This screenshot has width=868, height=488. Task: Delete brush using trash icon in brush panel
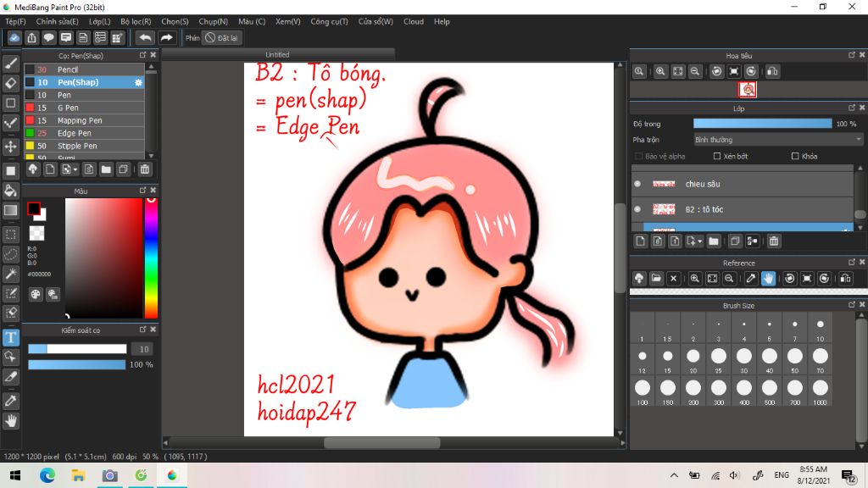pos(144,169)
